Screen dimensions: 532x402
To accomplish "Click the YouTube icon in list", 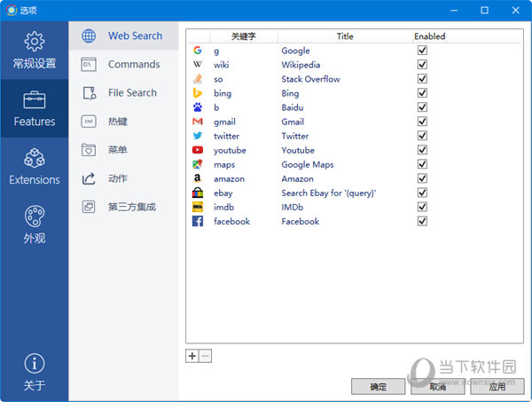I will point(198,150).
